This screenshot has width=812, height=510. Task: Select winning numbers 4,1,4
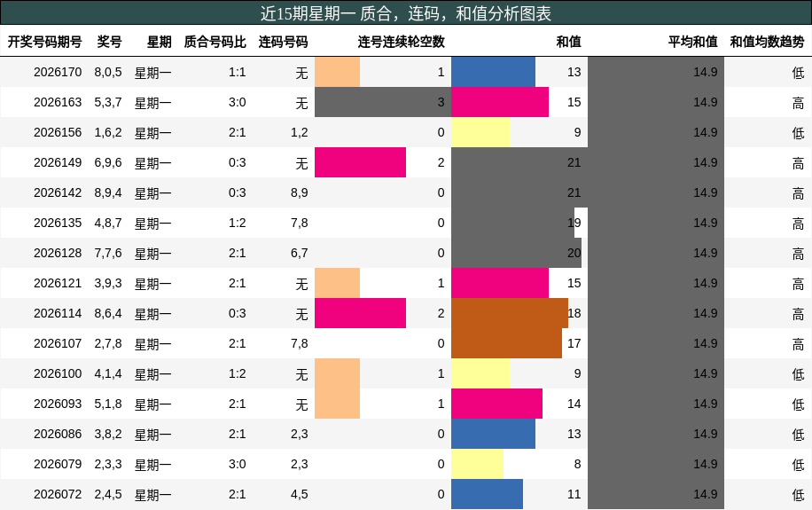(x=108, y=373)
